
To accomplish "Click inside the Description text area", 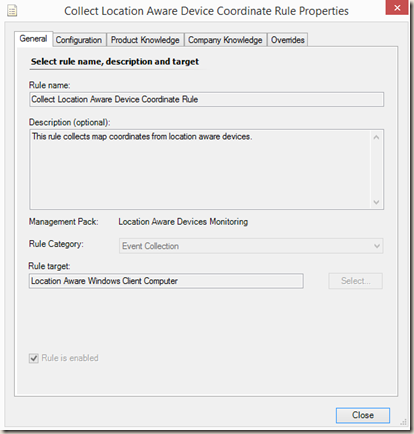I will (x=200, y=169).
